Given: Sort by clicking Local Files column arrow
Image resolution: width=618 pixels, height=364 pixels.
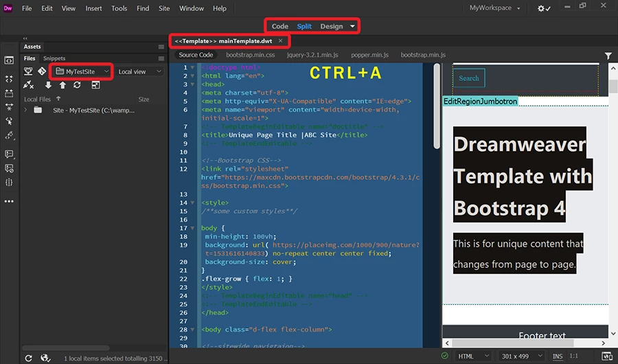Looking at the screenshot, I should click(x=58, y=99).
